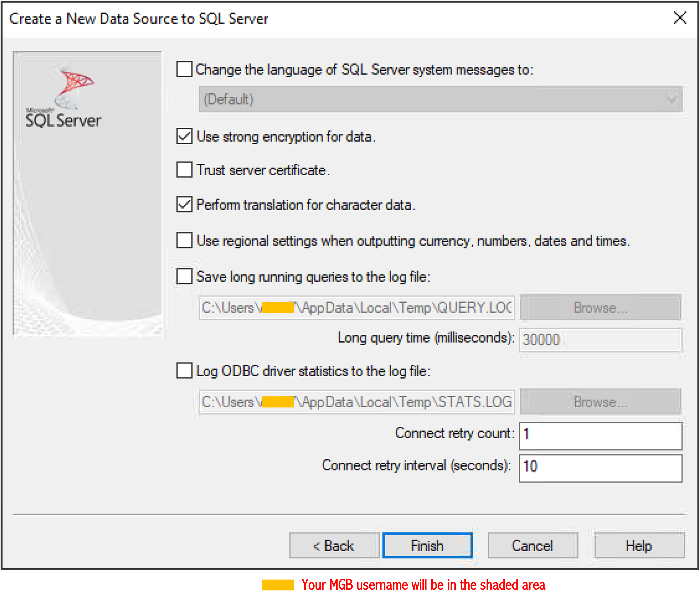Image resolution: width=700 pixels, height=604 pixels.
Task: Enable changing SQL Server system messages language
Action: tap(184, 69)
